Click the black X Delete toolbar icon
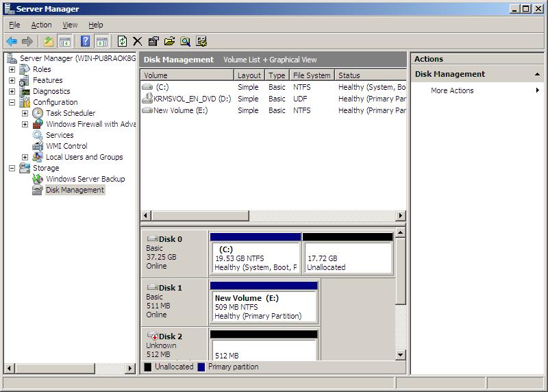The image size is (548, 392). coord(138,42)
